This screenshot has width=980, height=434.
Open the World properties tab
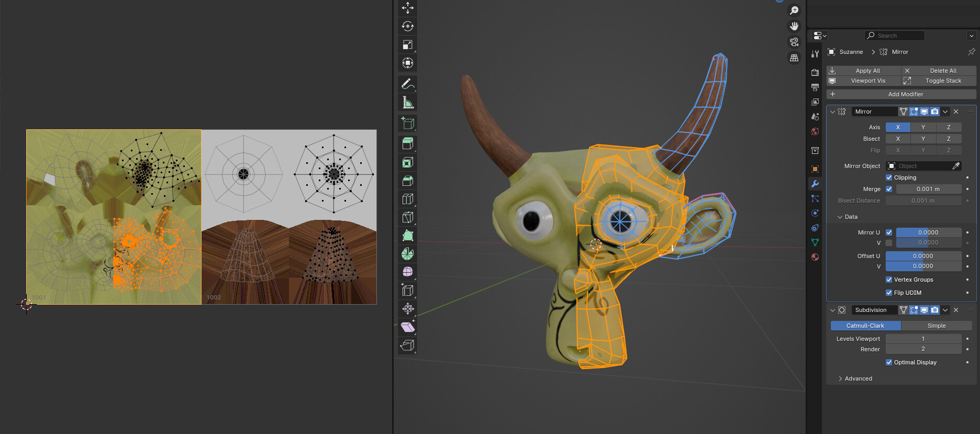(815, 131)
